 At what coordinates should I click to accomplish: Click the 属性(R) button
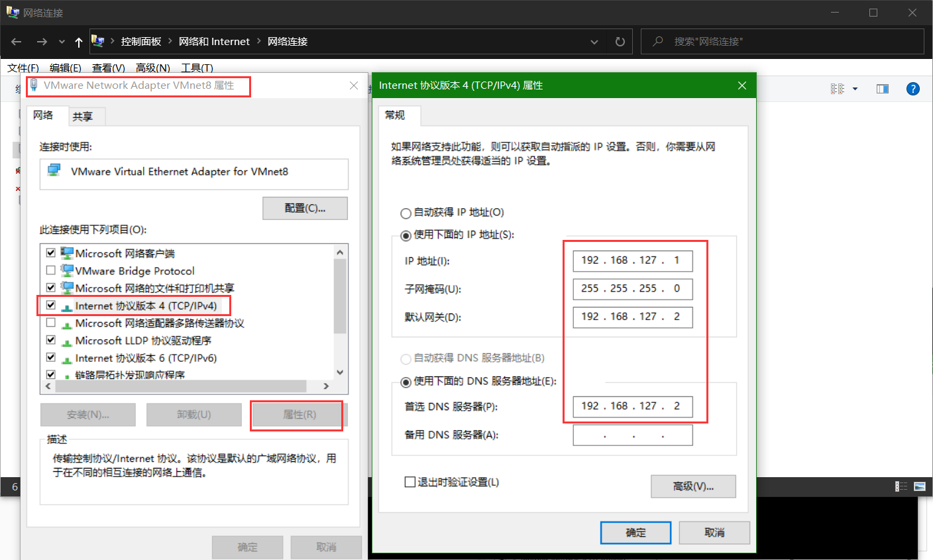pyautogui.click(x=300, y=415)
